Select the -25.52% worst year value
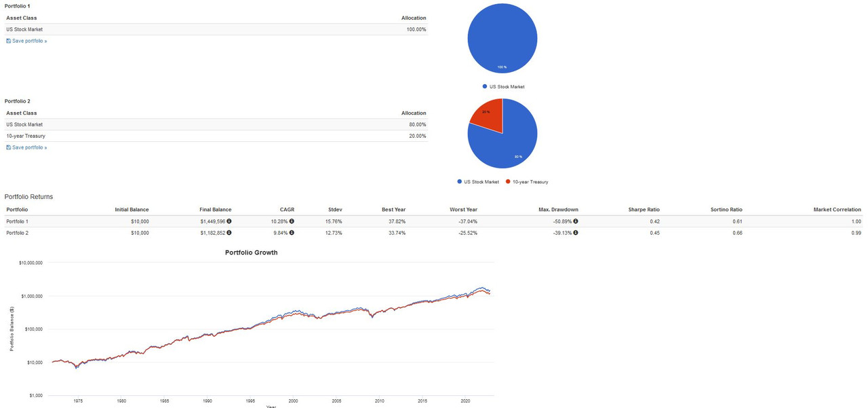This screenshot has height=408, width=868. click(x=468, y=233)
